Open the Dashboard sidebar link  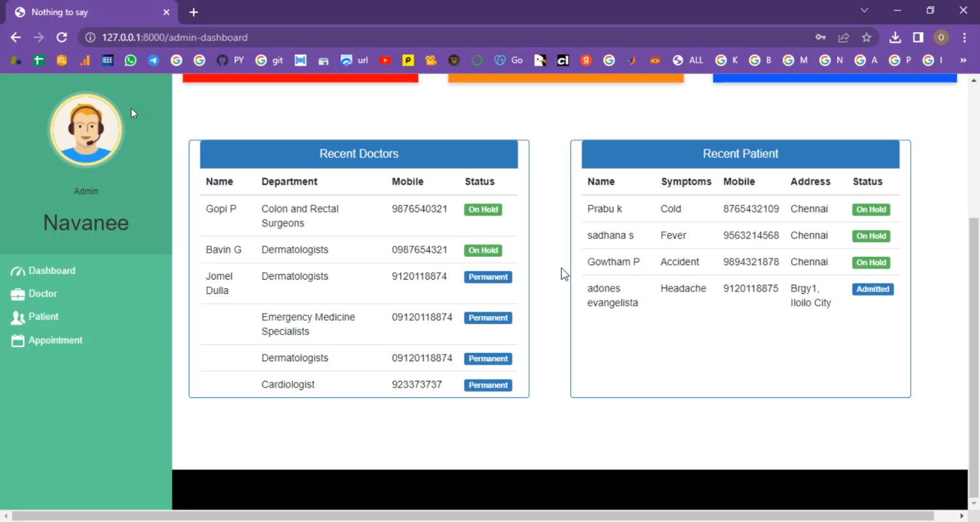tap(51, 270)
